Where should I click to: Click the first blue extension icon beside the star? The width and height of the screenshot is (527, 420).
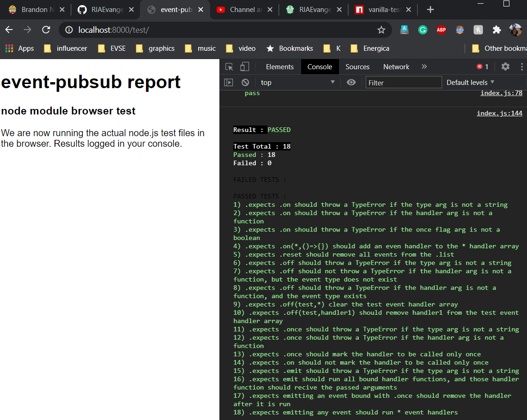click(x=404, y=30)
